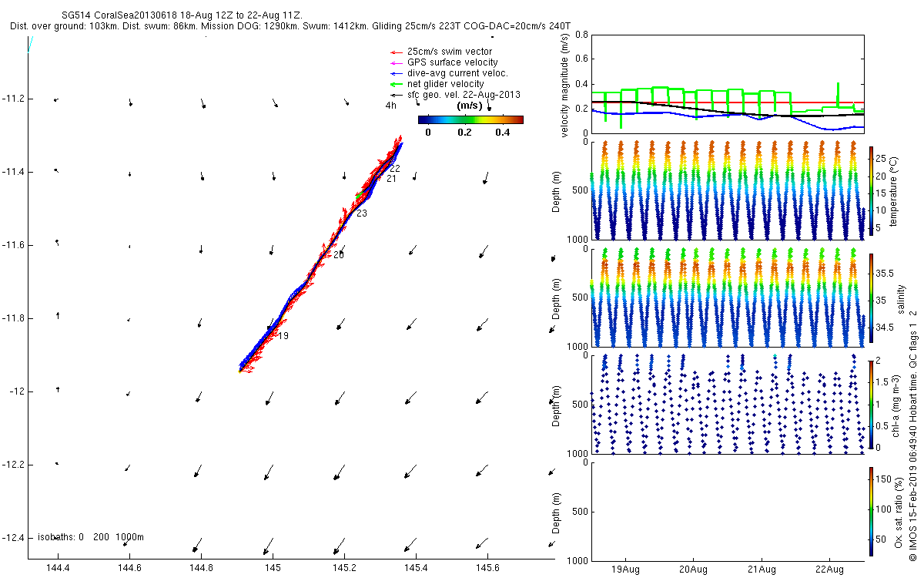This screenshot has height=578, width=924.
Task: Click the 'chl-a (mg m-3)' colorbar label
Action: coord(898,404)
